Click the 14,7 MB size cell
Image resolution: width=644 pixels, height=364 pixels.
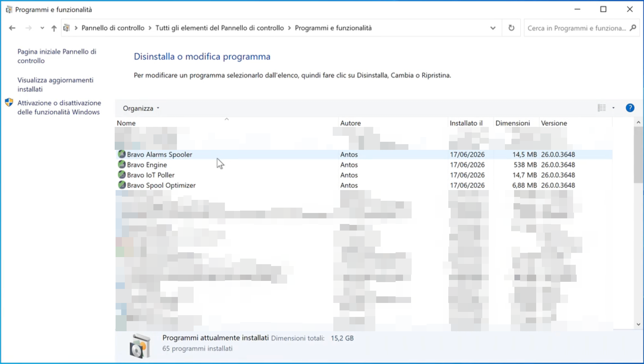coord(524,175)
